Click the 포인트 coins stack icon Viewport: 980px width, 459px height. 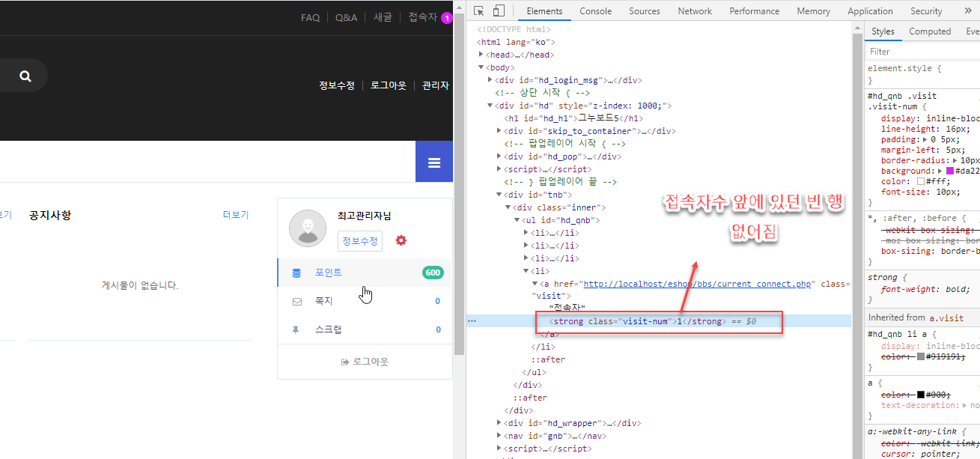[297, 273]
